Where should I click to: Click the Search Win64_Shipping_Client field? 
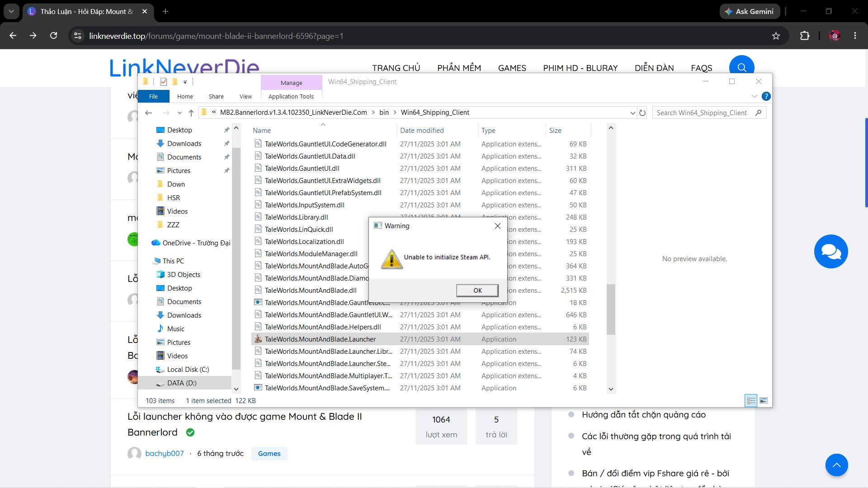709,113
